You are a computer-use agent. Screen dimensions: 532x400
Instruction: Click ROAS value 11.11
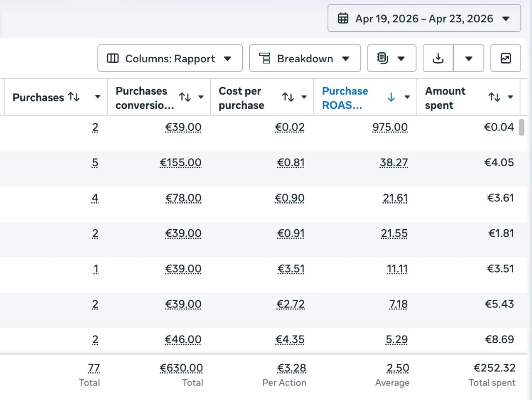tap(397, 269)
